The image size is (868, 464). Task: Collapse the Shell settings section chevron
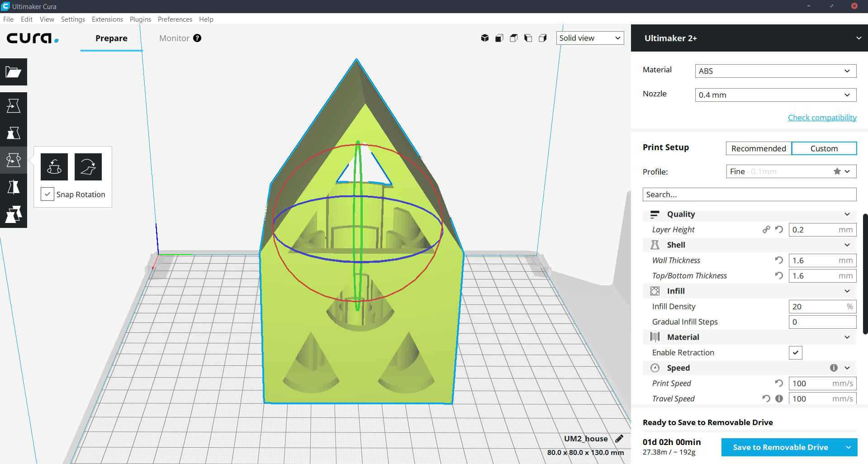tap(847, 245)
